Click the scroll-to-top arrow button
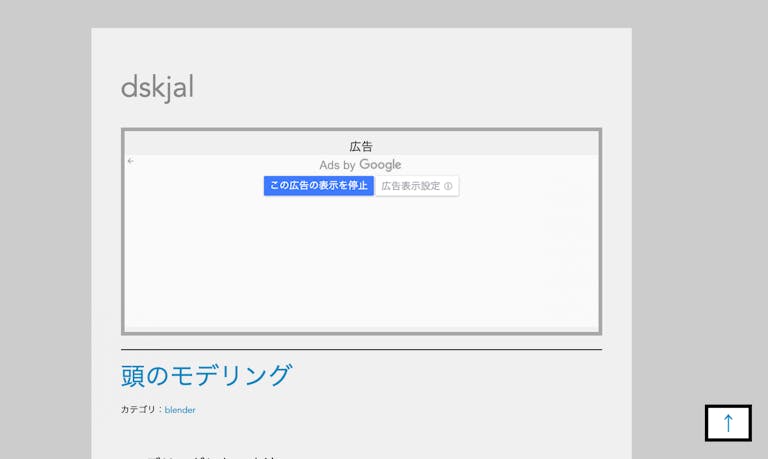This screenshot has width=768, height=459. tap(728, 423)
